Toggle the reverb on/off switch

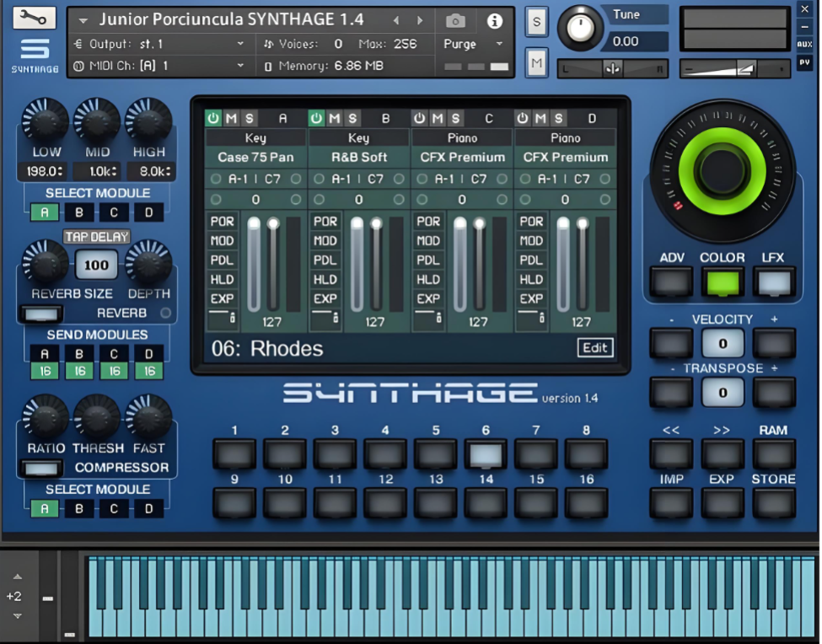pos(41,314)
